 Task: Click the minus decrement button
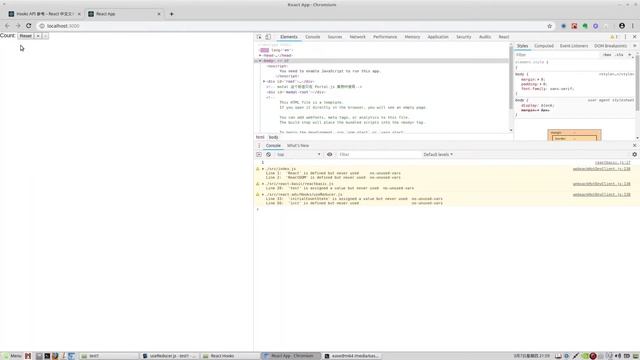coord(45,36)
